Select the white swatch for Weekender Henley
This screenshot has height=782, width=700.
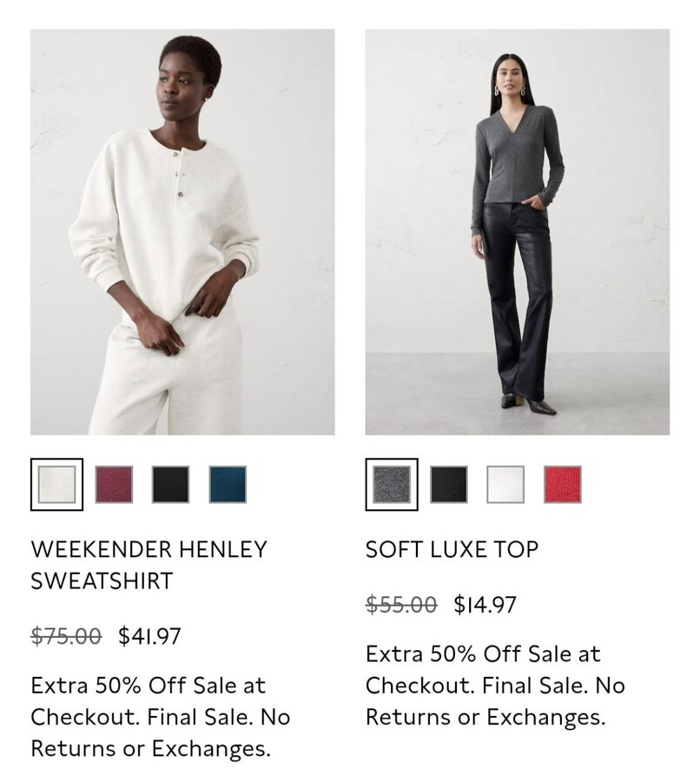56,484
